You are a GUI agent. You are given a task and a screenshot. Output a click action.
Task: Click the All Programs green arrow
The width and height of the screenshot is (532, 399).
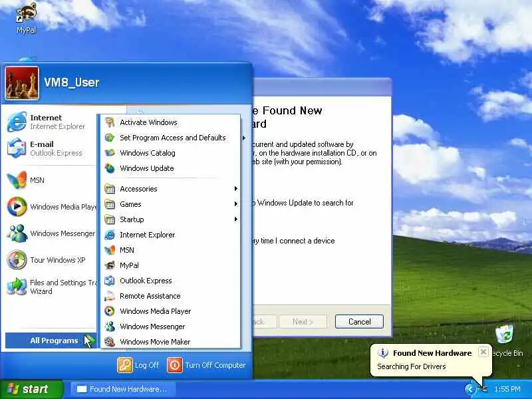89,340
